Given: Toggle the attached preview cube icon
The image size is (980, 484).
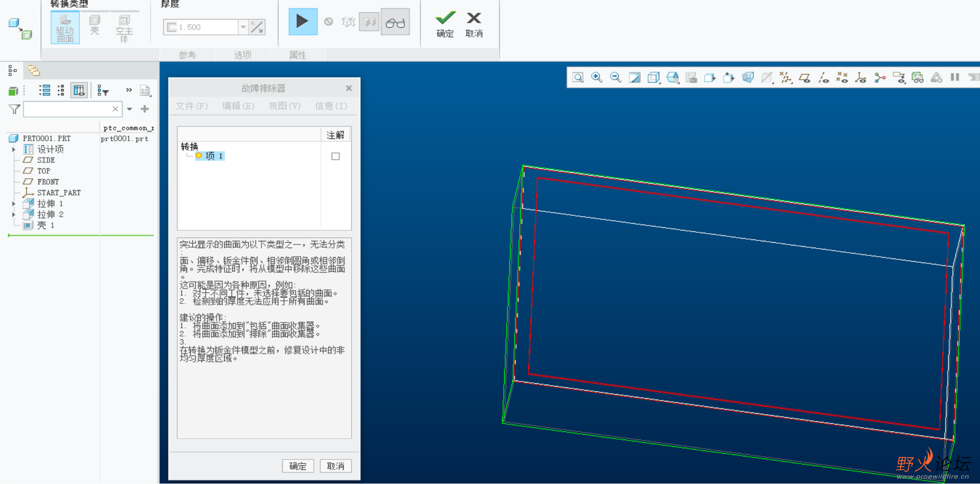Looking at the screenshot, I should pyautogui.click(x=369, y=22).
